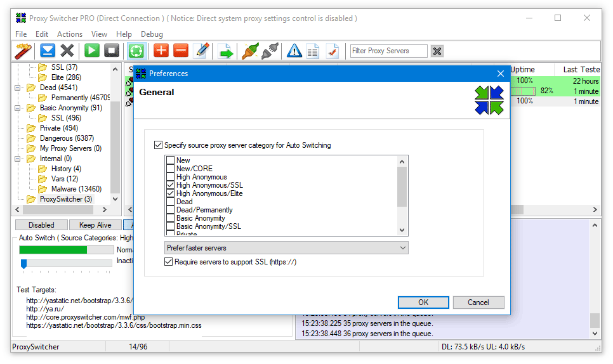Click the magic wand wizard toolbar icon
The width and height of the screenshot is (613, 364).
point(23,51)
